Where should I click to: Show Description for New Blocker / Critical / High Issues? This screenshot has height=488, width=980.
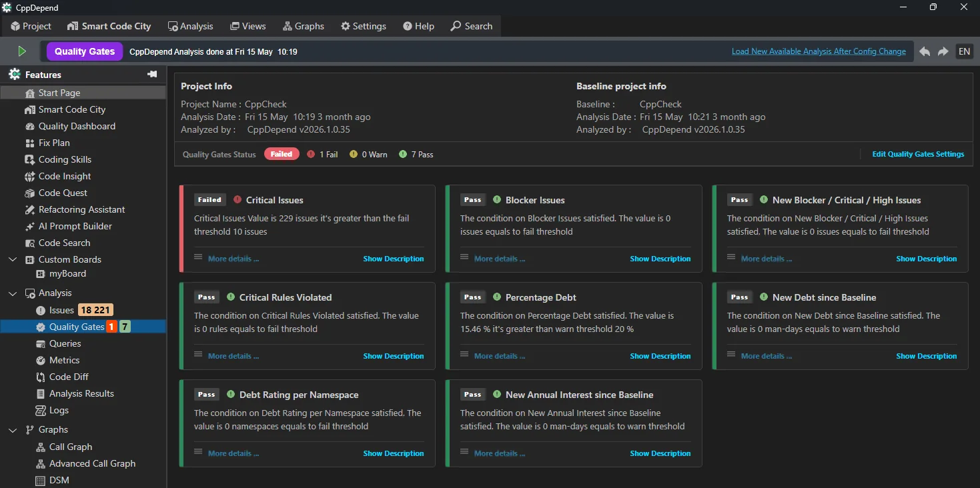[927, 259]
